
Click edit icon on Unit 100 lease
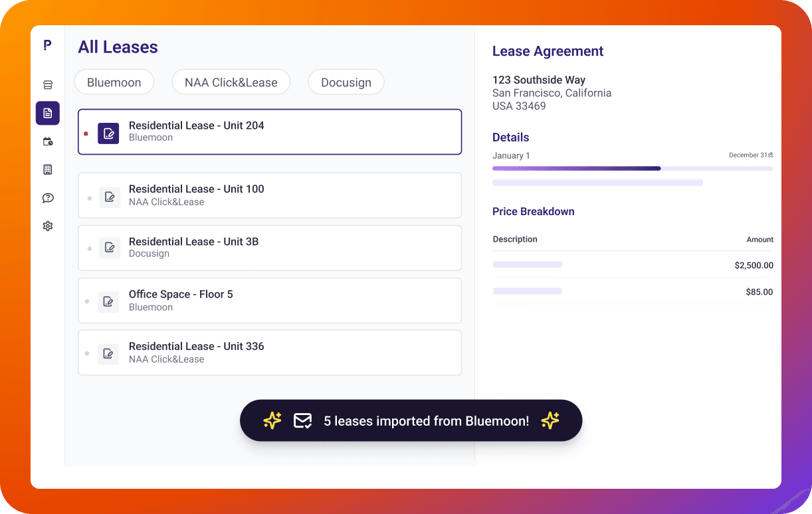pyautogui.click(x=110, y=197)
